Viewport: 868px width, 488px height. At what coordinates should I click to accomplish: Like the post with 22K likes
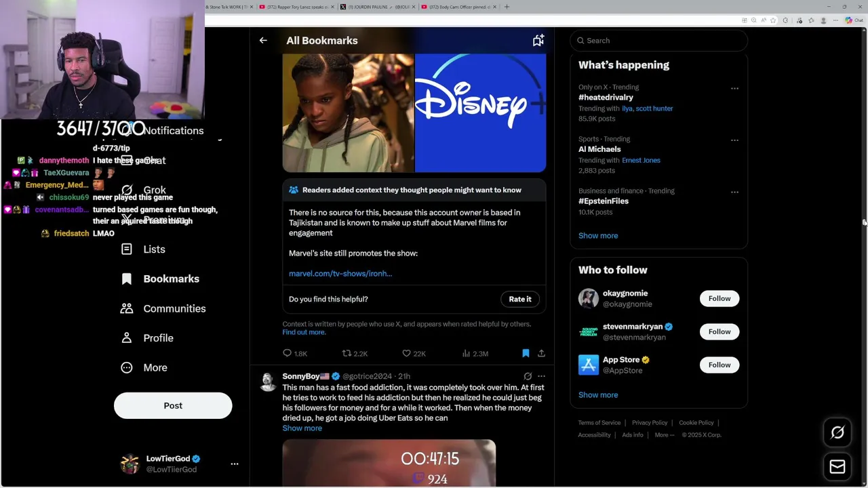coord(414,353)
